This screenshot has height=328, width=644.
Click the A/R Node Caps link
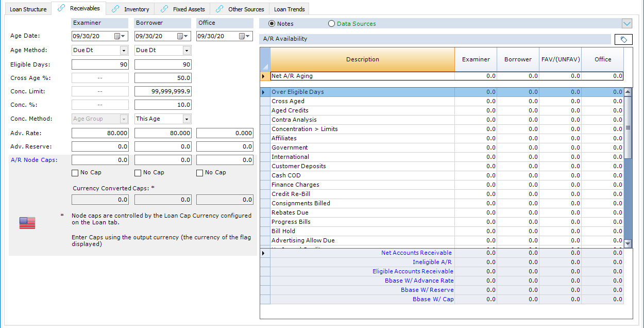34,160
